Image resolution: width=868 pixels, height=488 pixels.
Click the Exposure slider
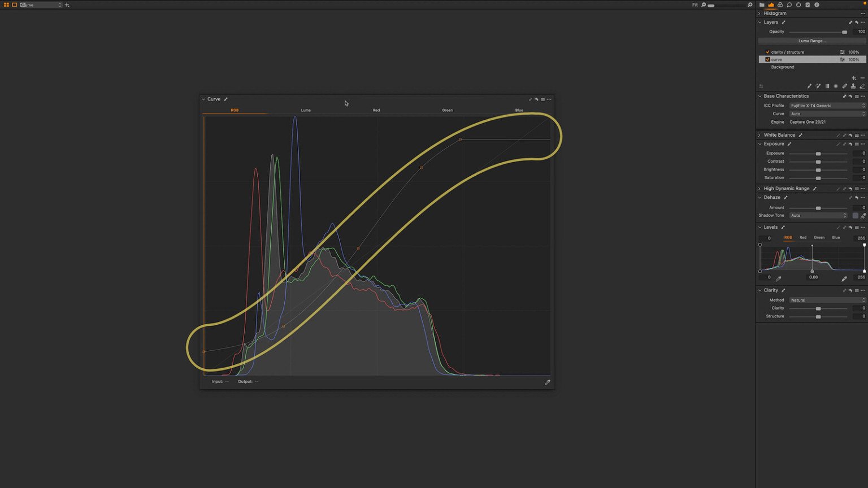[x=818, y=153]
